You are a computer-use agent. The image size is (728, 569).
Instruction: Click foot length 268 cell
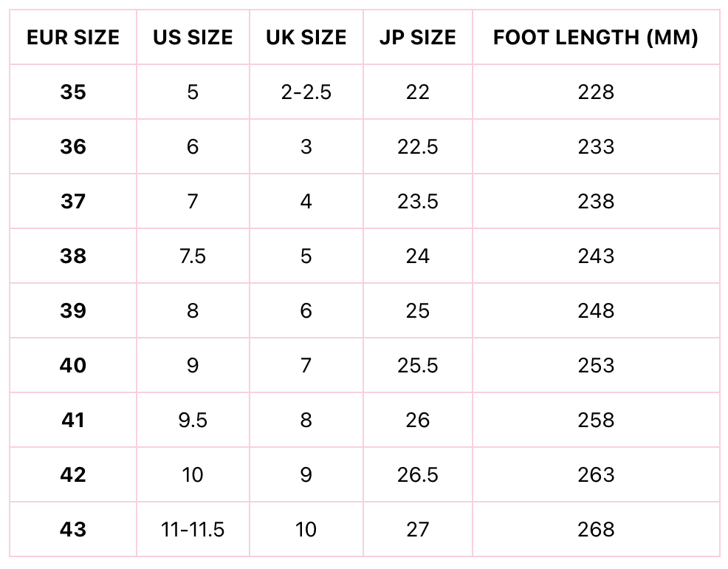point(595,530)
